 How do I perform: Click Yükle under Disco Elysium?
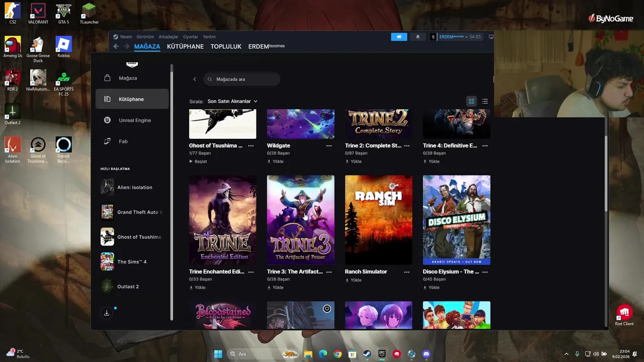pos(431,288)
